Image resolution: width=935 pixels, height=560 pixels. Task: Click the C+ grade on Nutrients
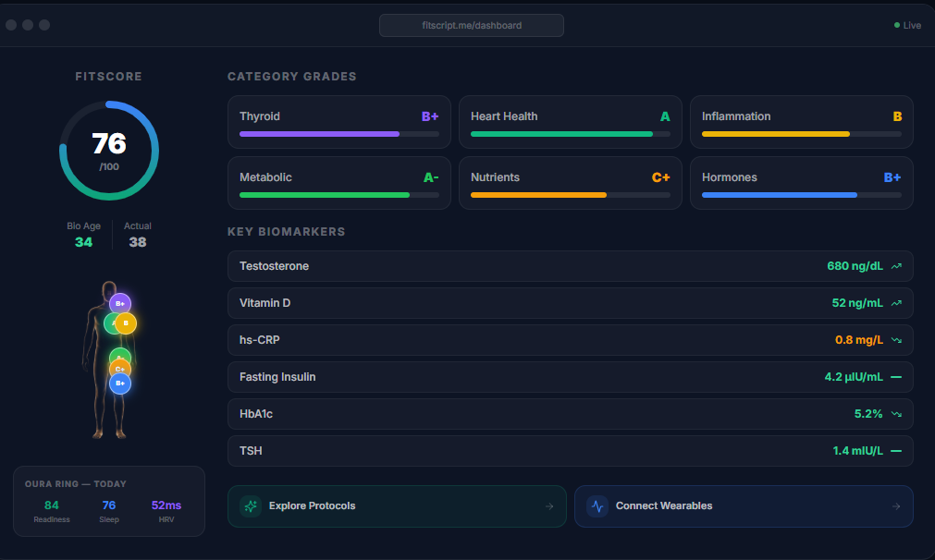[x=660, y=177]
